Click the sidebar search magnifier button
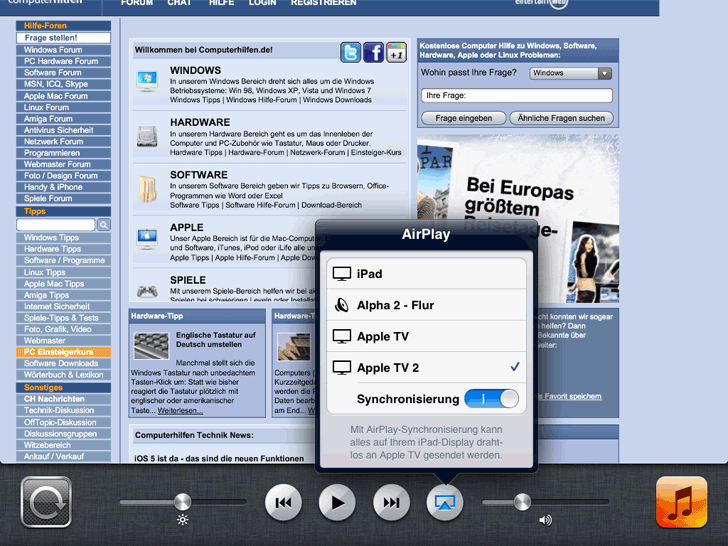This screenshot has width=728, height=546. [x=104, y=225]
